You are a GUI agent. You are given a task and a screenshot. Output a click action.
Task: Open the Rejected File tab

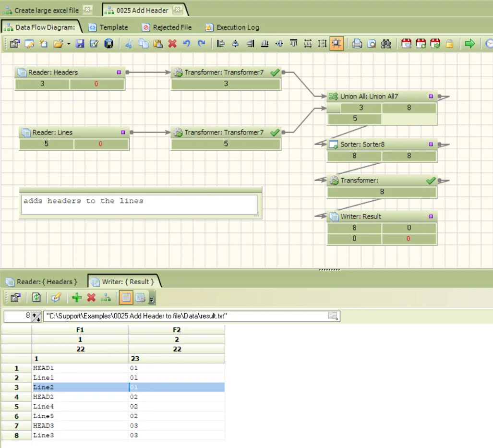(167, 27)
